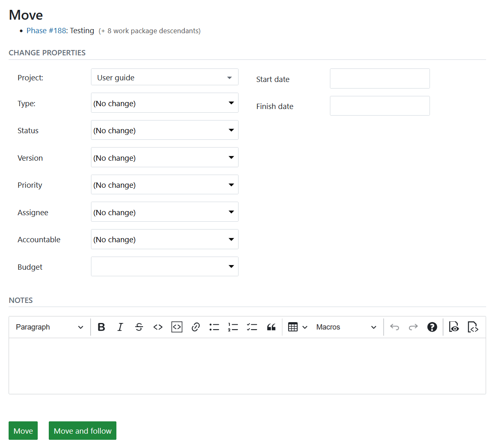Create a numbered list in the notes
491x448 pixels.
[233, 327]
